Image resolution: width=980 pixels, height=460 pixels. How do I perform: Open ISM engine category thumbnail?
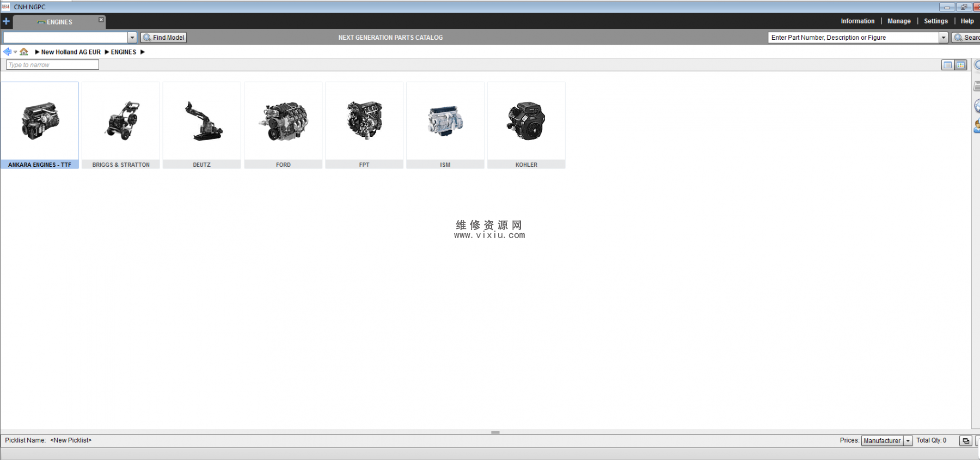tap(445, 121)
